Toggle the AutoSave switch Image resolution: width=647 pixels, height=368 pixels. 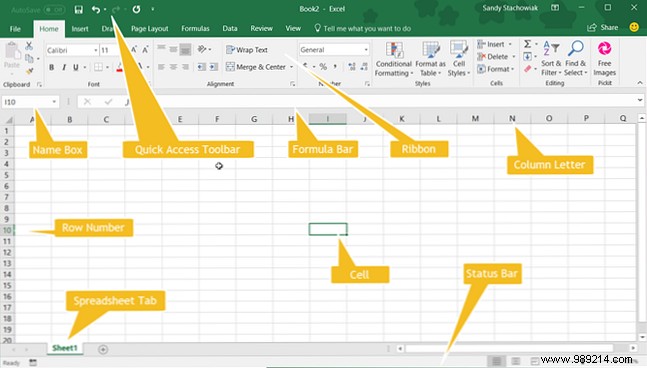(x=54, y=9)
